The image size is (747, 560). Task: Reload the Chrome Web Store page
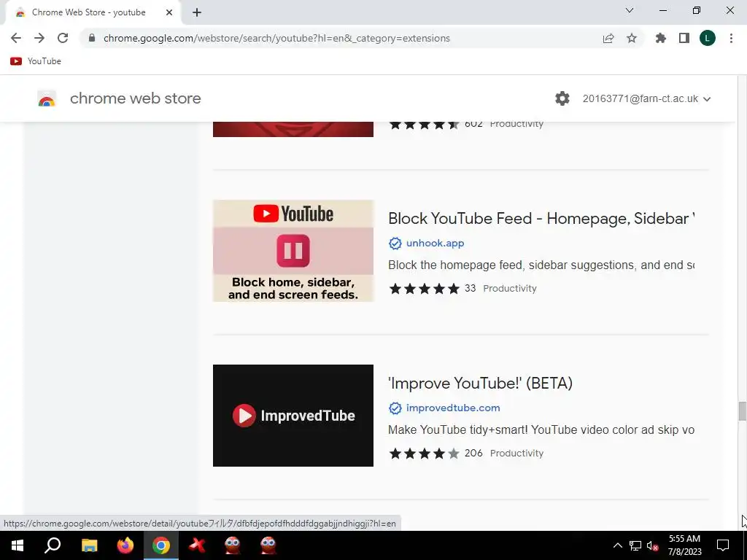(63, 38)
